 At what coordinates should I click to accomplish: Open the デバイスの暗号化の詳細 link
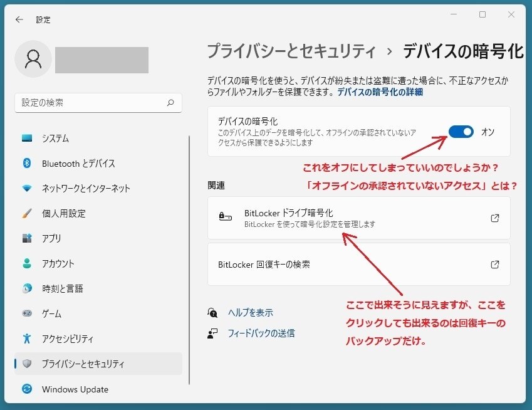380,92
